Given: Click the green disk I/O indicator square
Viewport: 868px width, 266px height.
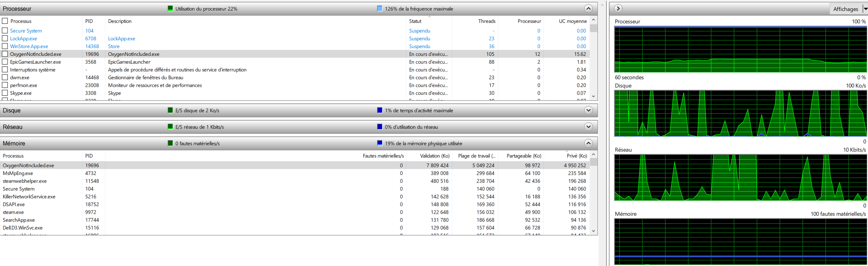Looking at the screenshot, I should point(170,110).
